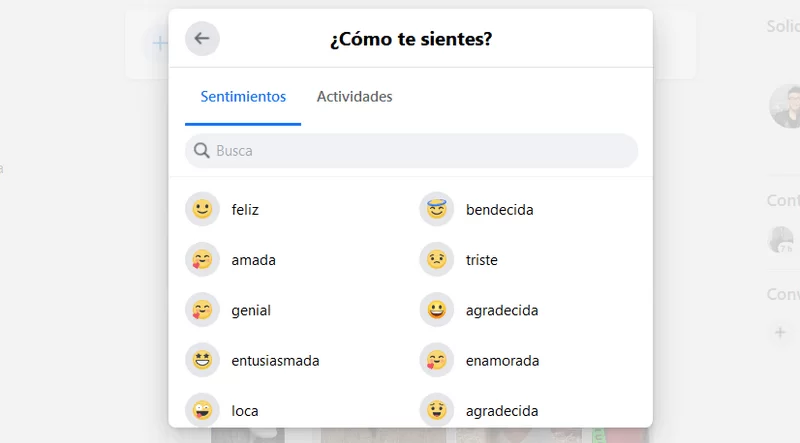Go back with the arrow button

pos(202,38)
